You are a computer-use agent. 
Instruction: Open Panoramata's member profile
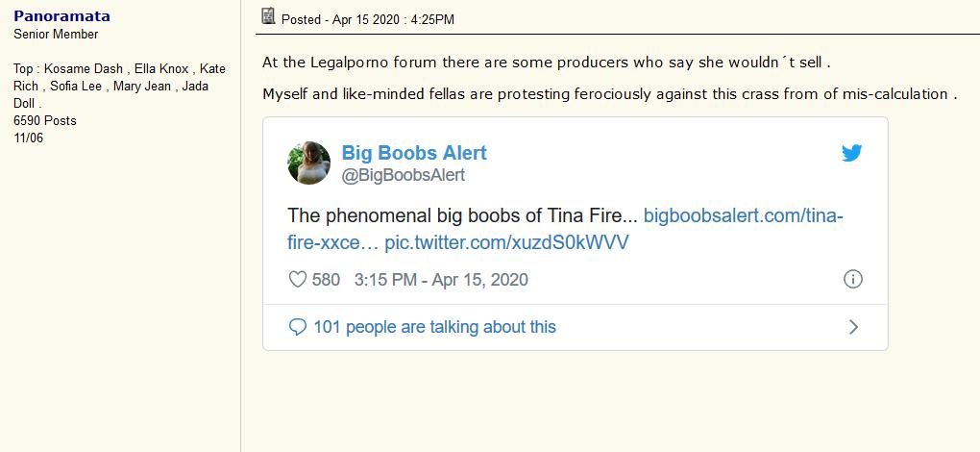pyautogui.click(x=61, y=16)
